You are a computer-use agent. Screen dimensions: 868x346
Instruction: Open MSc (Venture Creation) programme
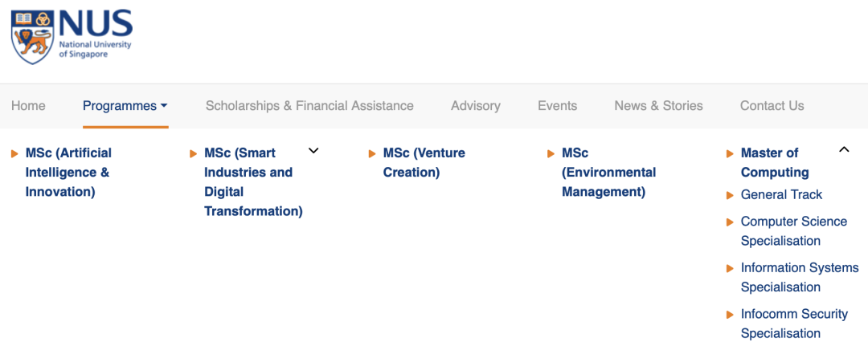424,162
